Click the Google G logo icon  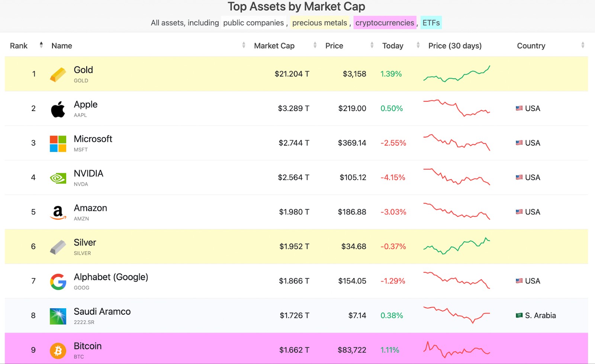point(58,282)
